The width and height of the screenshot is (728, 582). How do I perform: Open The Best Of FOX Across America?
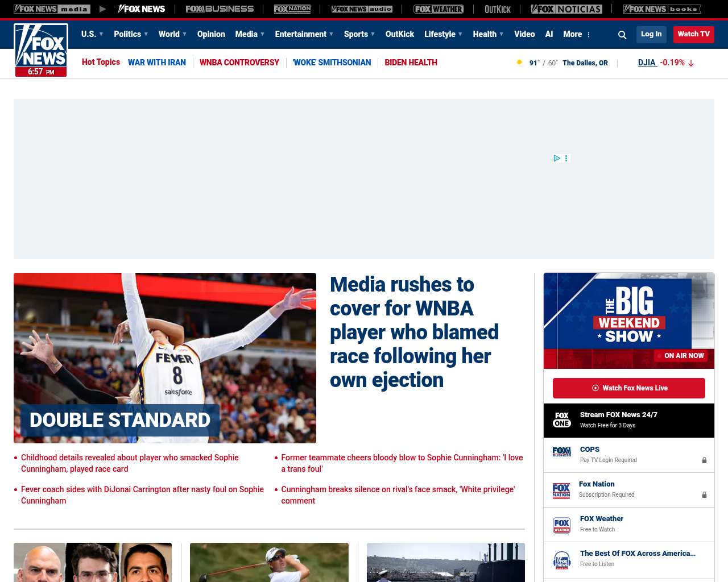click(x=629, y=559)
